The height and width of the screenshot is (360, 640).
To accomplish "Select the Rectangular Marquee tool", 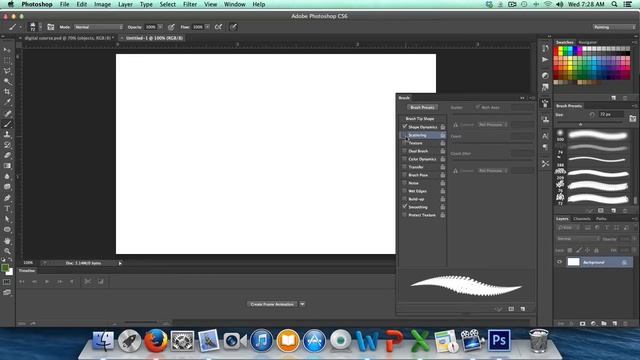I will (x=7, y=60).
